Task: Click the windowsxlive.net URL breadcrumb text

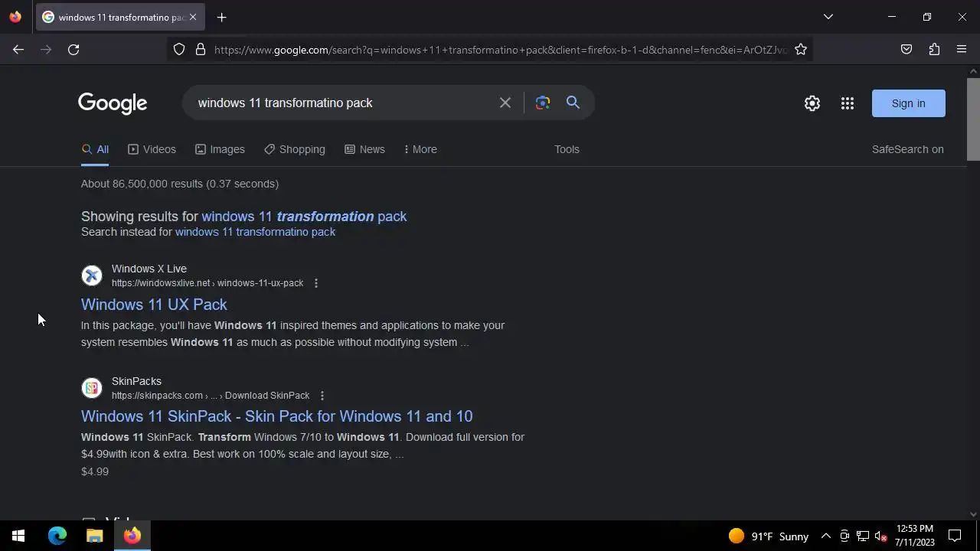Action: click(x=207, y=283)
